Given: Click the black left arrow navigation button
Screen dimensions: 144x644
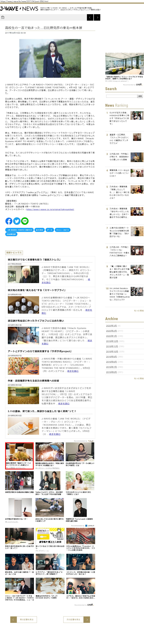Looking at the screenshot, I should (90, 17).
